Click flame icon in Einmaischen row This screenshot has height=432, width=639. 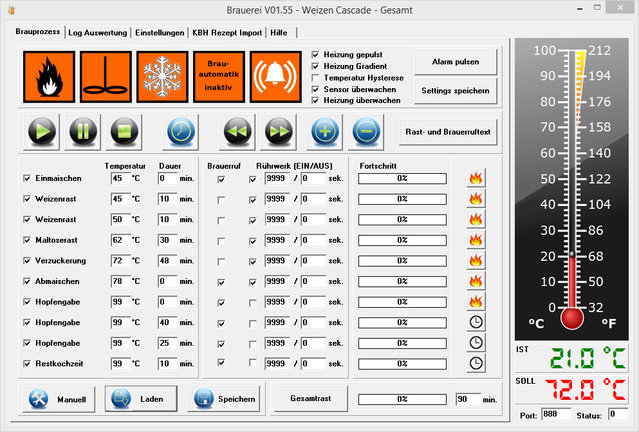pos(476,178)
